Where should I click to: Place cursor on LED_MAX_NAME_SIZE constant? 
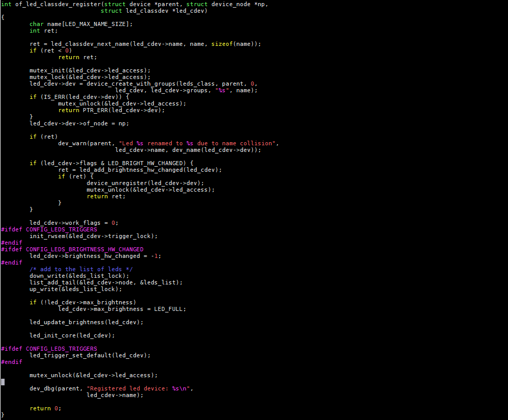point(96,24)
